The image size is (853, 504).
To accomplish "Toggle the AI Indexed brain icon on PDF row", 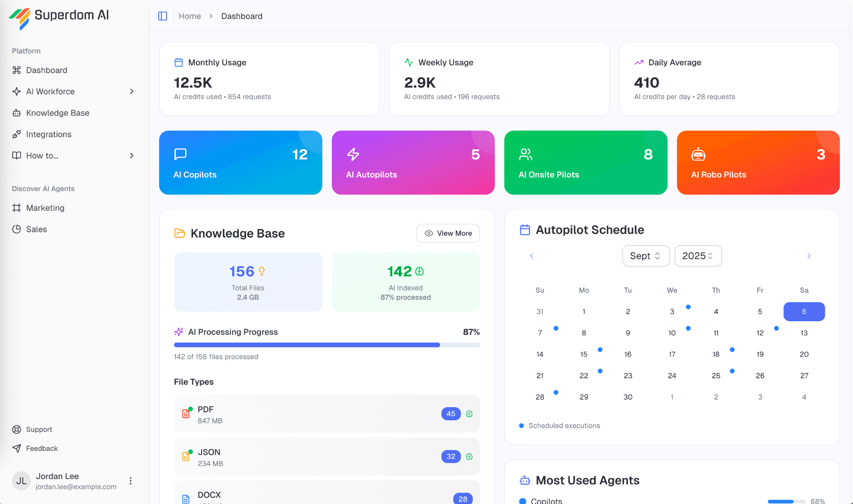I will tap(469, 413).
